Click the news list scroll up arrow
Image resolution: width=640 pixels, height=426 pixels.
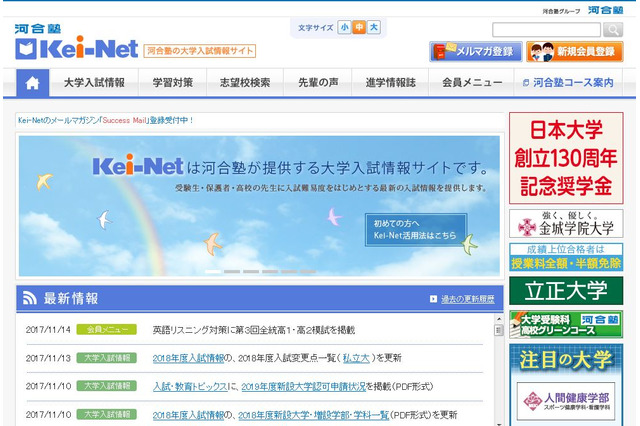(499, 319)
